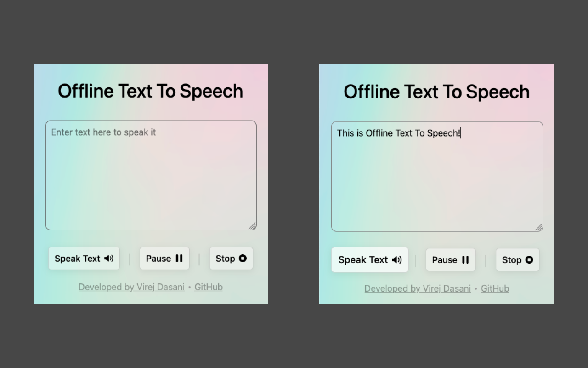Stop playback in the right panel
The width and height of the screenshot is (588, 368).
click(517, 260)
